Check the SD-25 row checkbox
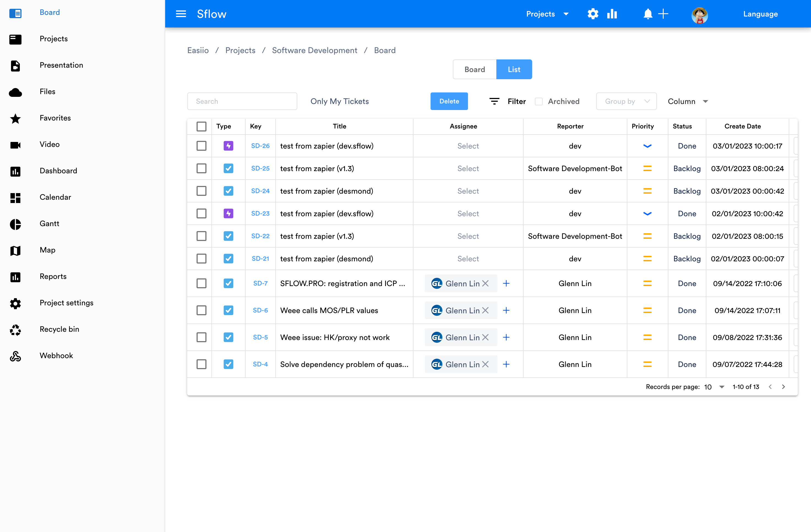811x532 pixels. pyautogui.click(x=202, y=169)
